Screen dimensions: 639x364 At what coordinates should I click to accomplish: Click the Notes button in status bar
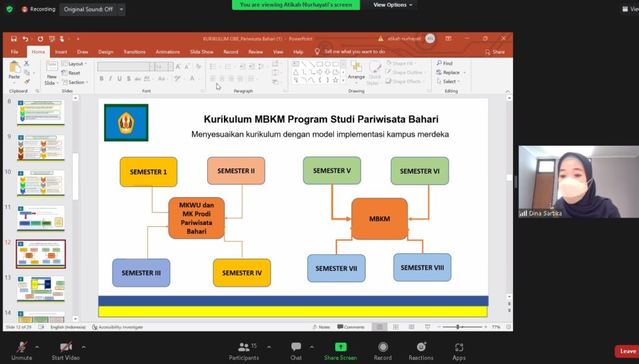point(323,327)
